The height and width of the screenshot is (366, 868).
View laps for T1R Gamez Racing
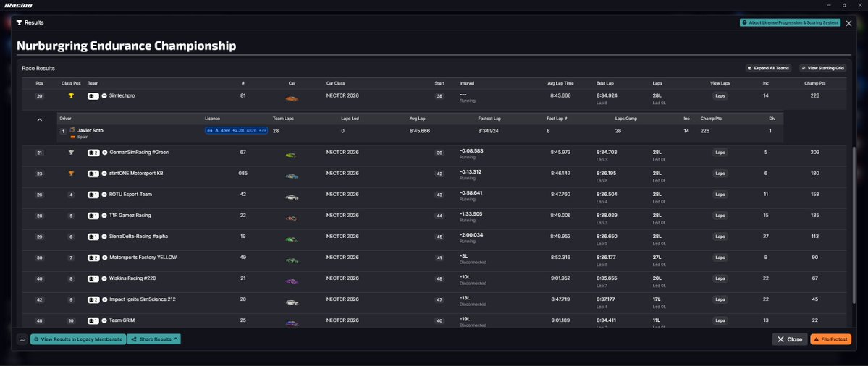click(x=720, y=216)
